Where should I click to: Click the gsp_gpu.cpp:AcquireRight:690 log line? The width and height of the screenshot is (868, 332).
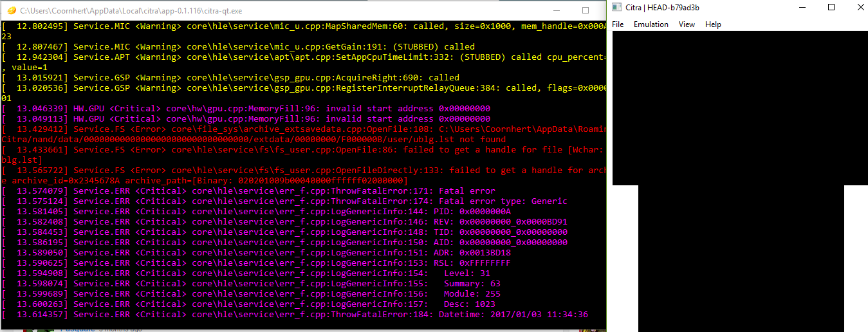(230, 78)
